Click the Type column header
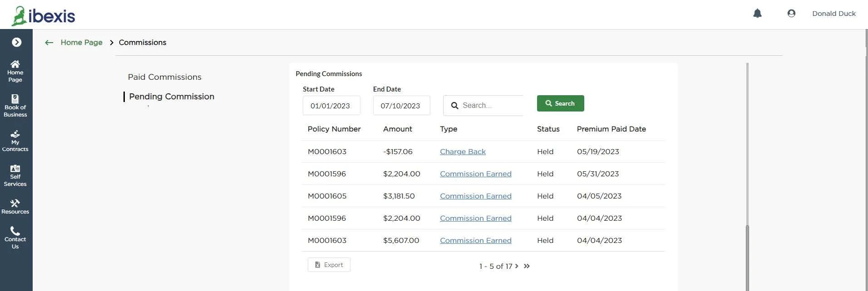 tap(449, 129)
